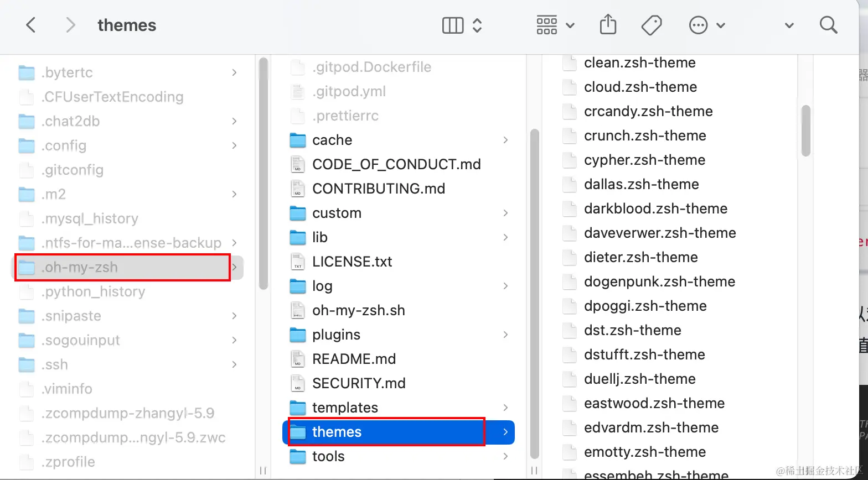Select the cache folder icon
This screenshot has height=480, width=868.
(x=298, y=140)
